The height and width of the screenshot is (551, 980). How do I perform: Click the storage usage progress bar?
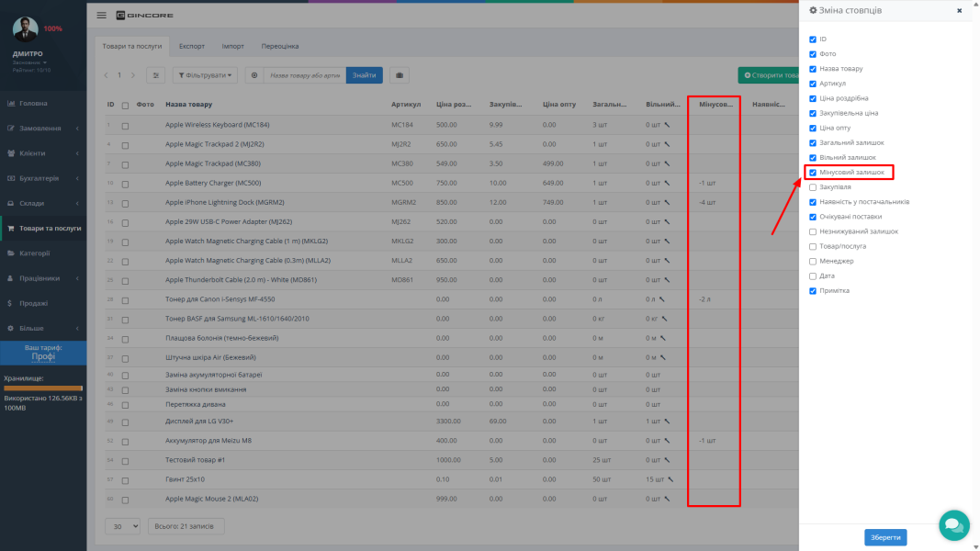(x=43, y=388)
